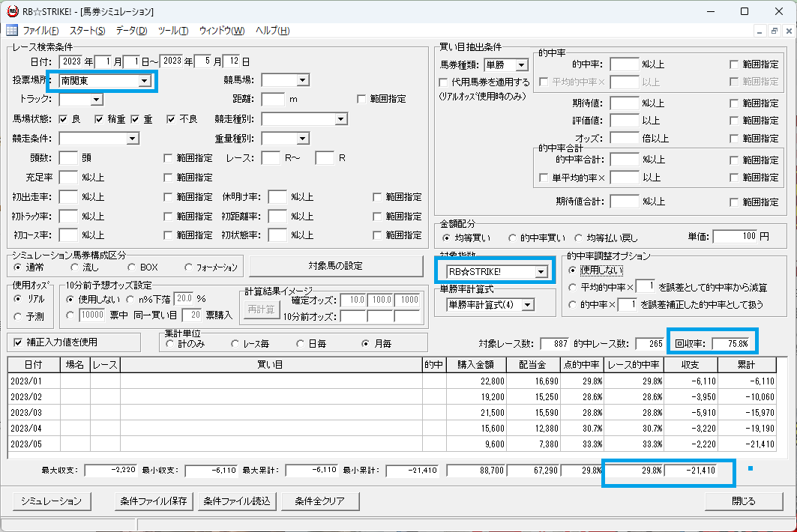Image resolution: width=797 pixels, height=532 pixels.
Task: Click 条件ファイル読込 button
Action: coord(237,501)
